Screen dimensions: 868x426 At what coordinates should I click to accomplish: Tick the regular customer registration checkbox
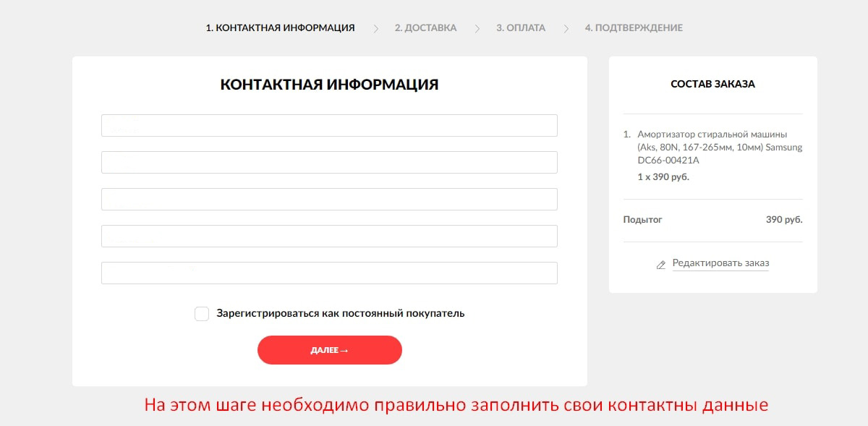click(x=202, y=314)
